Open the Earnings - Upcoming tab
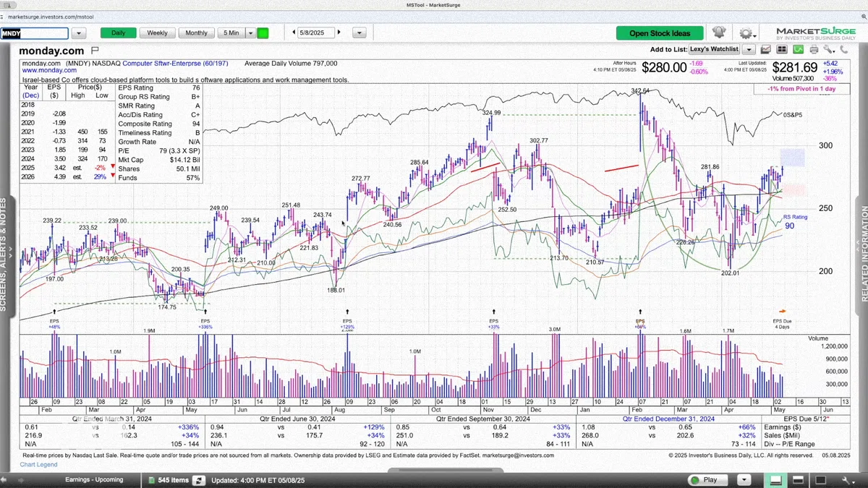The image size is (868, 488). click(x=94, y=479)
